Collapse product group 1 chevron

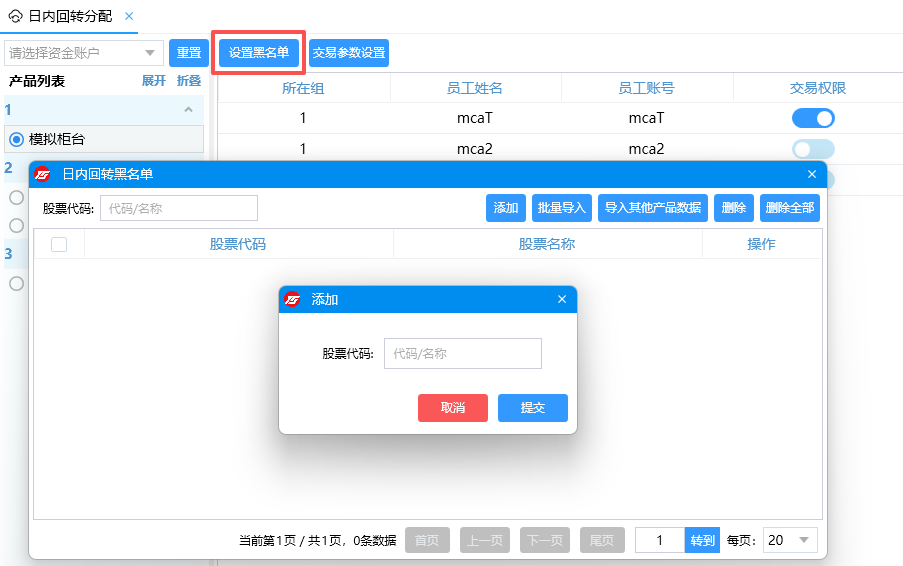coord(188,109)
